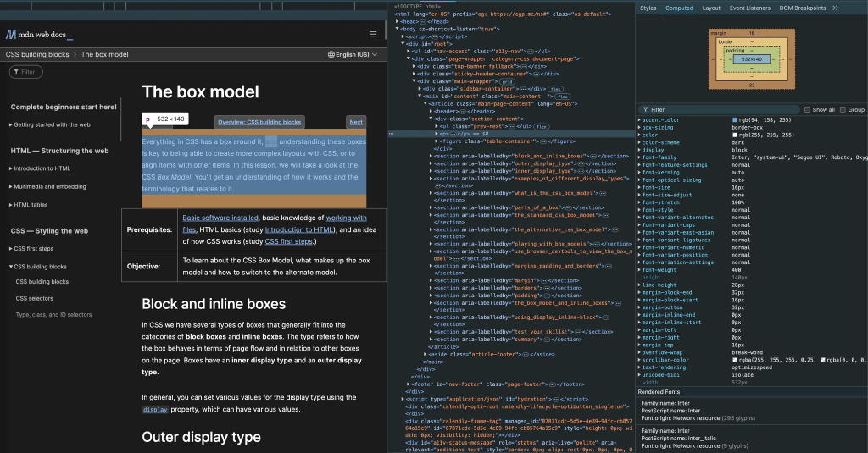
Task: Click the funnel icon in computed filter
Action: [x=644, y=109]
